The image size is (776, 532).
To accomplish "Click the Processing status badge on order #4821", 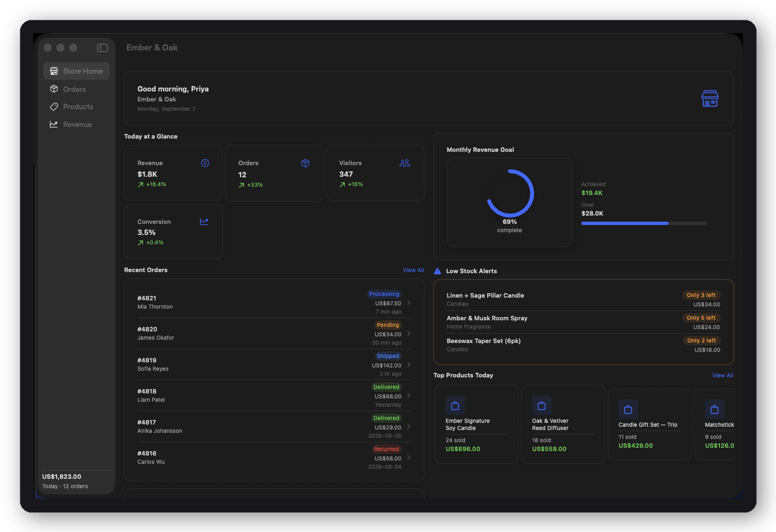I will click(x=384, y=294).
